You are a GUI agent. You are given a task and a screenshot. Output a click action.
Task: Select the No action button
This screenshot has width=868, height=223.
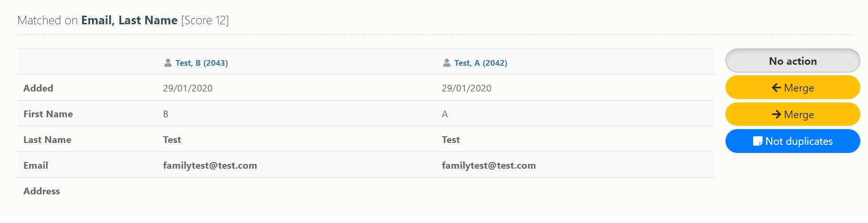[x=793, y=61]
